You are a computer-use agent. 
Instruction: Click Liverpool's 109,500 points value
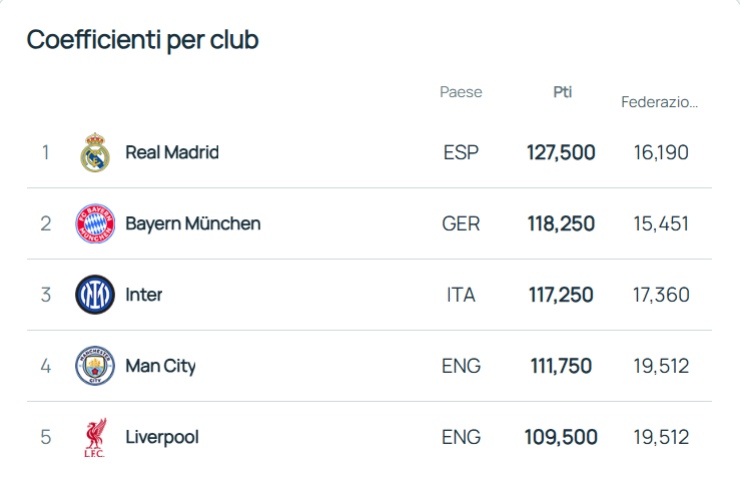(561, 438)
